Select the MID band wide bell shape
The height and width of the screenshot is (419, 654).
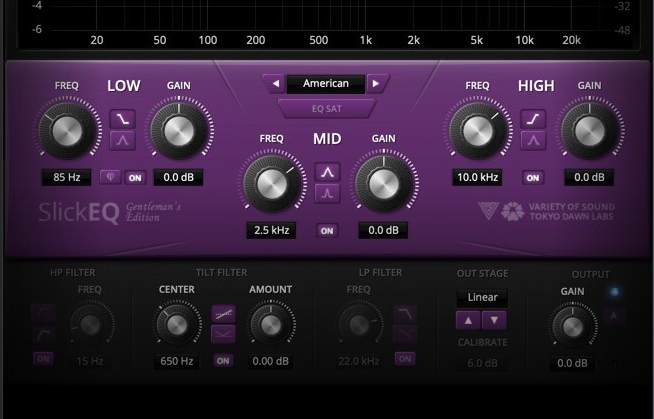[327, 172]
